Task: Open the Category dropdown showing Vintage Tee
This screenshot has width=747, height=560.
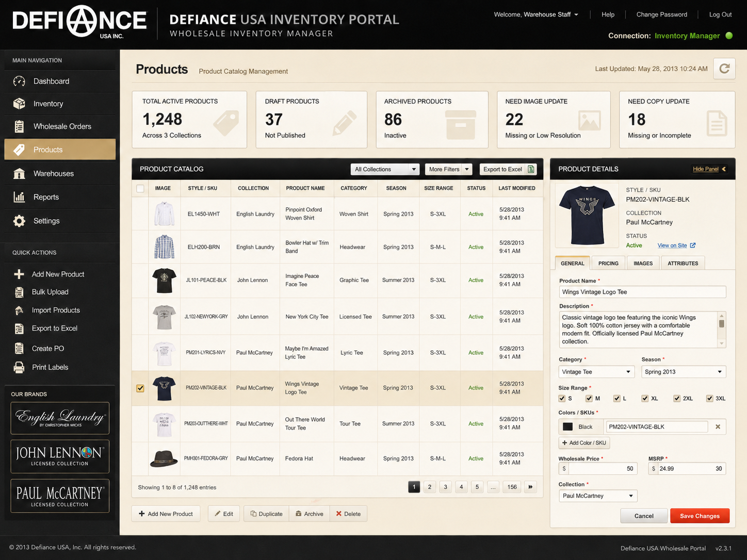Action: click(x=596, y=372)
